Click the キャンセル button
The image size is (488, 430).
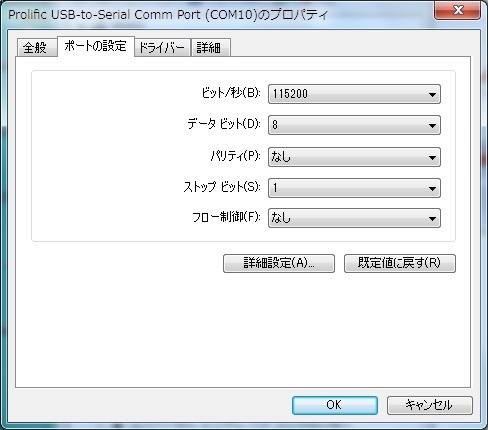pos(430,405)
